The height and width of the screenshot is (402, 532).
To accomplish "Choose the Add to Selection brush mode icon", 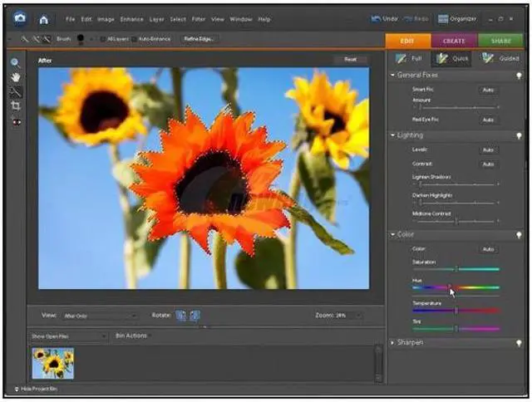I will 36,39.
